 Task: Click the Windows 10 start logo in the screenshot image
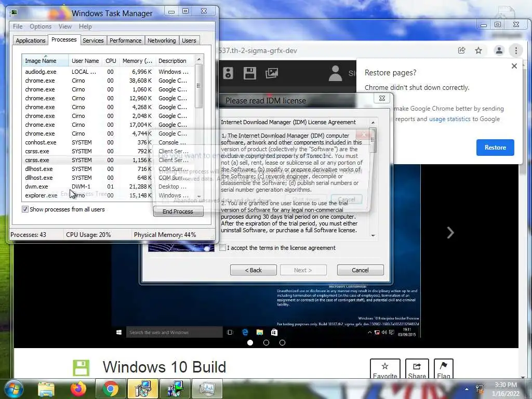coord(119,332)
